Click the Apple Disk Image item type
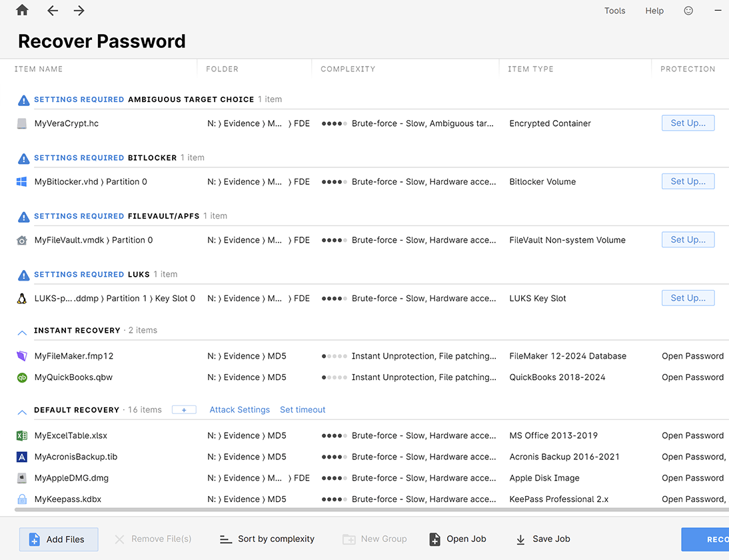Screen dimensions: 729x560 click(x=544, y=478)
